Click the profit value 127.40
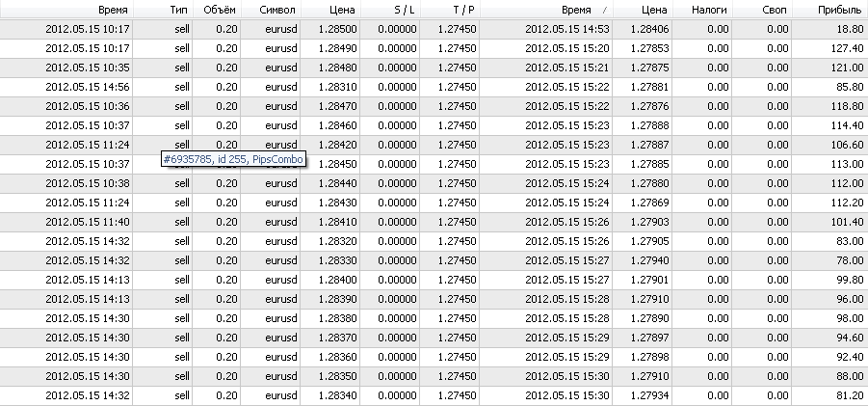Viewport: 868px width, 406px height. click(848, 48)
